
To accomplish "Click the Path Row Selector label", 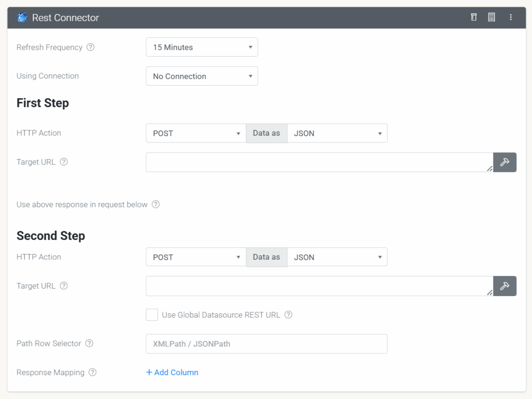I will 49,343.
